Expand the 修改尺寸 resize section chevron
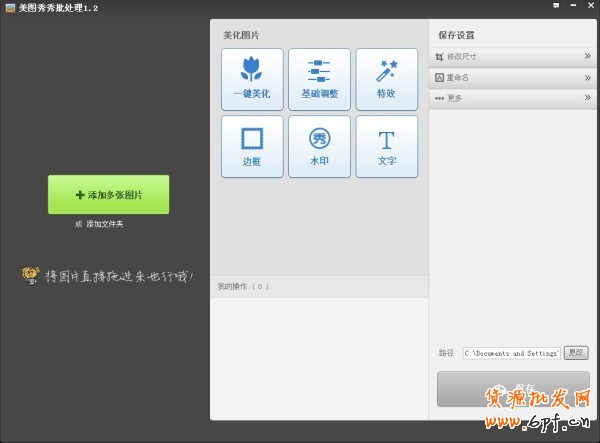Image resolution: width=600 pixels, height=443 pixels. point(588,57)
